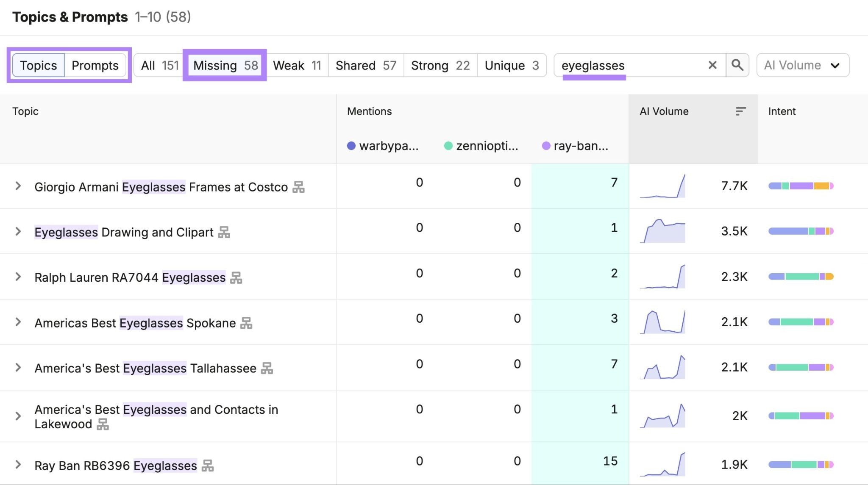
Task: Click ray-ban mentions value 15
Action: pyautogui.click(x=610, y=461)
